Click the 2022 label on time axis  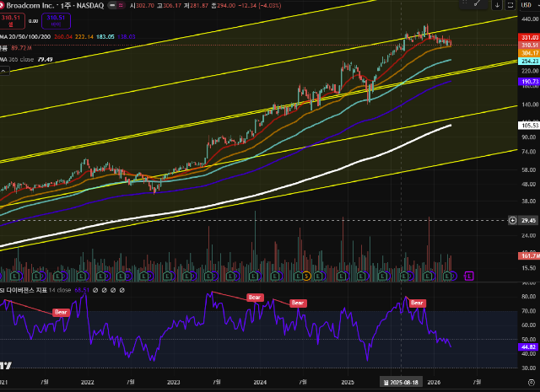pos(88,383)
